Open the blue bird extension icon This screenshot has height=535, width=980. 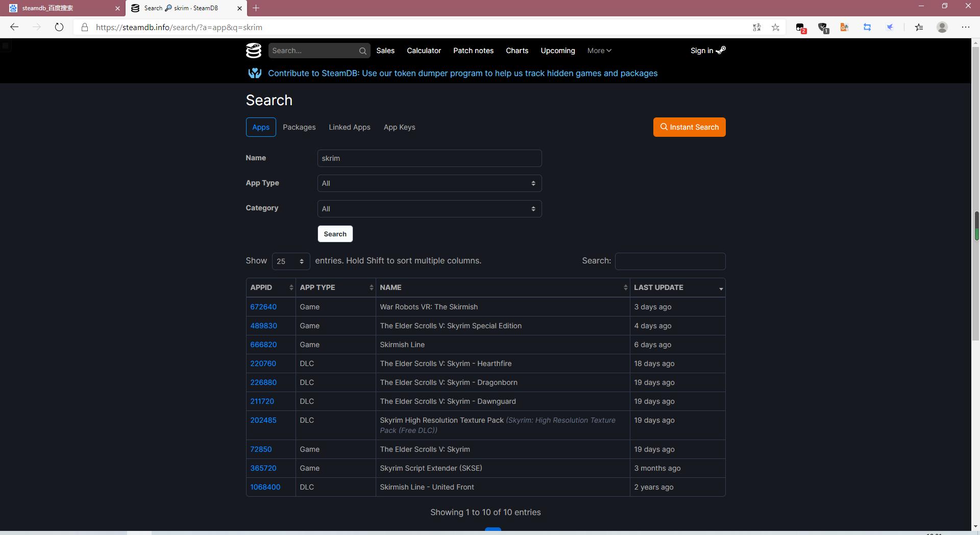pos(890,28)
